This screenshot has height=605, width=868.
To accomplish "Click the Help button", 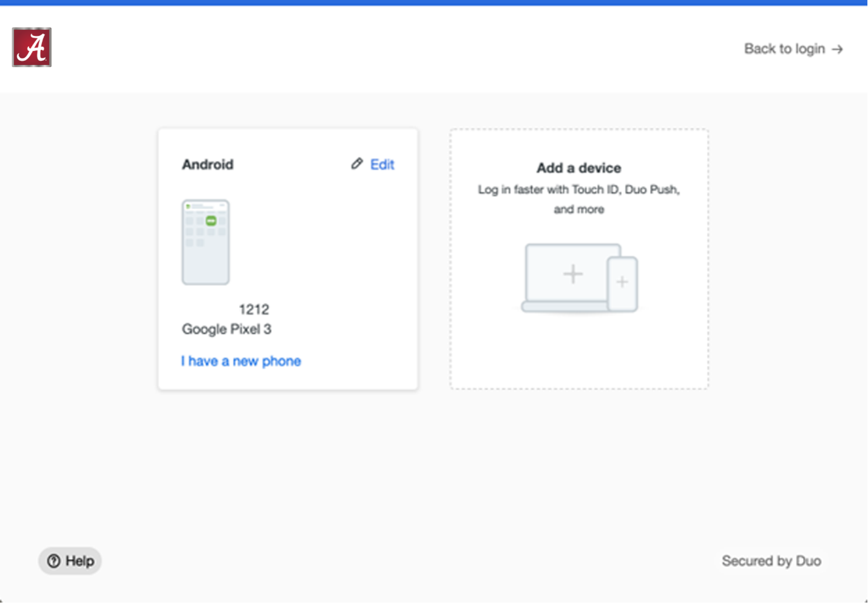I will point(69,561).
